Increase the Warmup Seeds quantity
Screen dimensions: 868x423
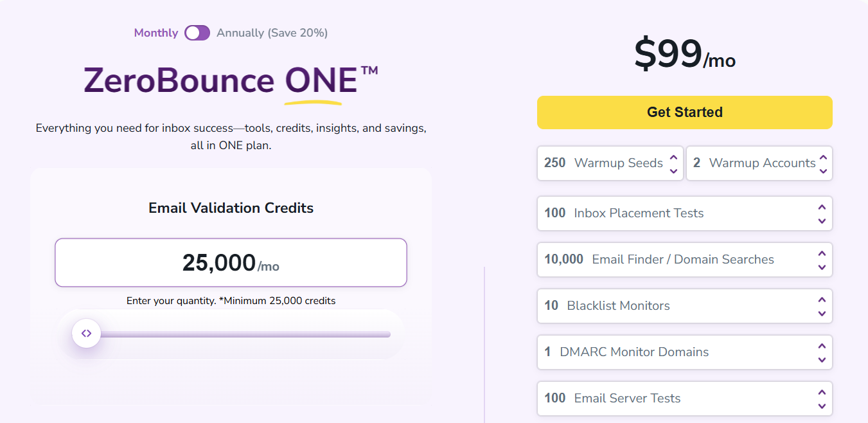(673, 158)
